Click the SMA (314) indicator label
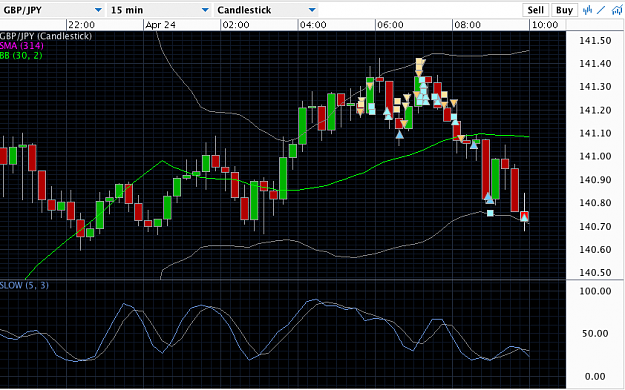Viewport: 625px width, 390px height. coord(22,45)
